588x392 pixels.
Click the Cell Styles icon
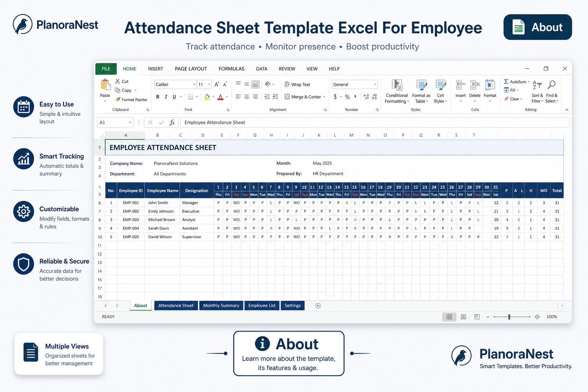[441, 85]
